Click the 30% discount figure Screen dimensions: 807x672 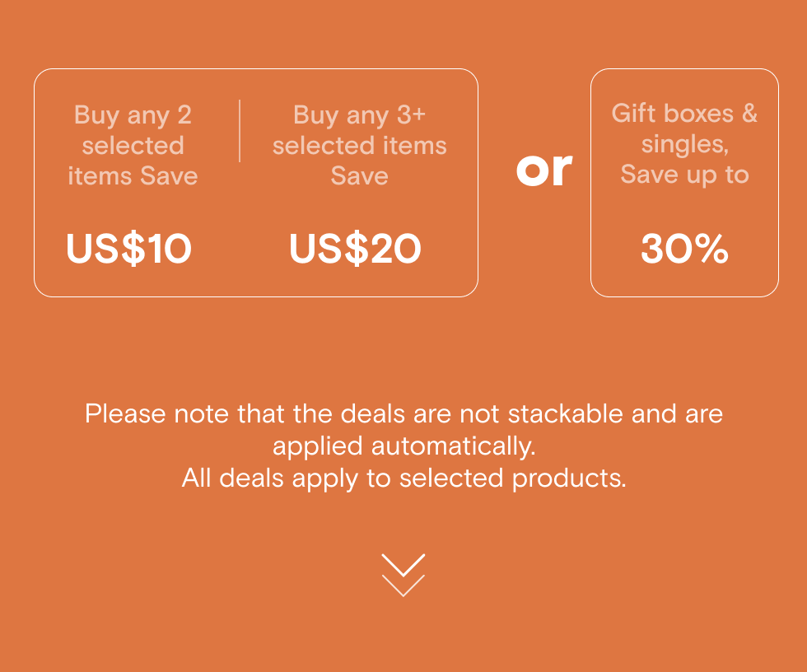pyautogui.click(x=684, y=250)
